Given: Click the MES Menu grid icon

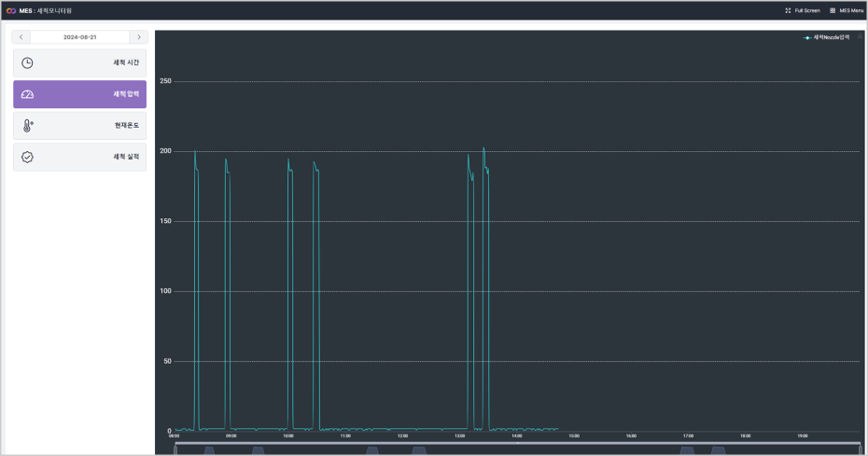Looking at the screenshot, I should click(x=833, y=10).
